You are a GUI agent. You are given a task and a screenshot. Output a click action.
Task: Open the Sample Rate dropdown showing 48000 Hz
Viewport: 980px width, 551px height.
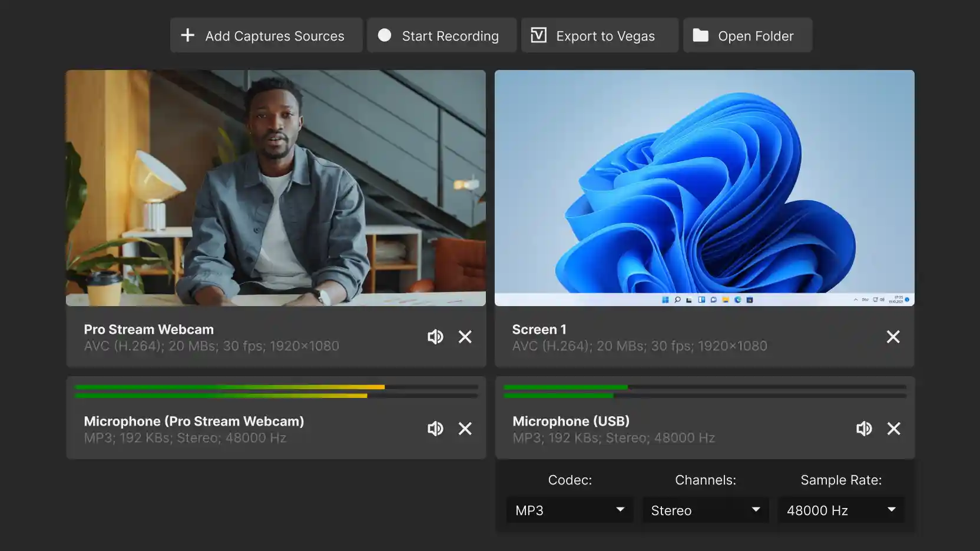point(841,510)
